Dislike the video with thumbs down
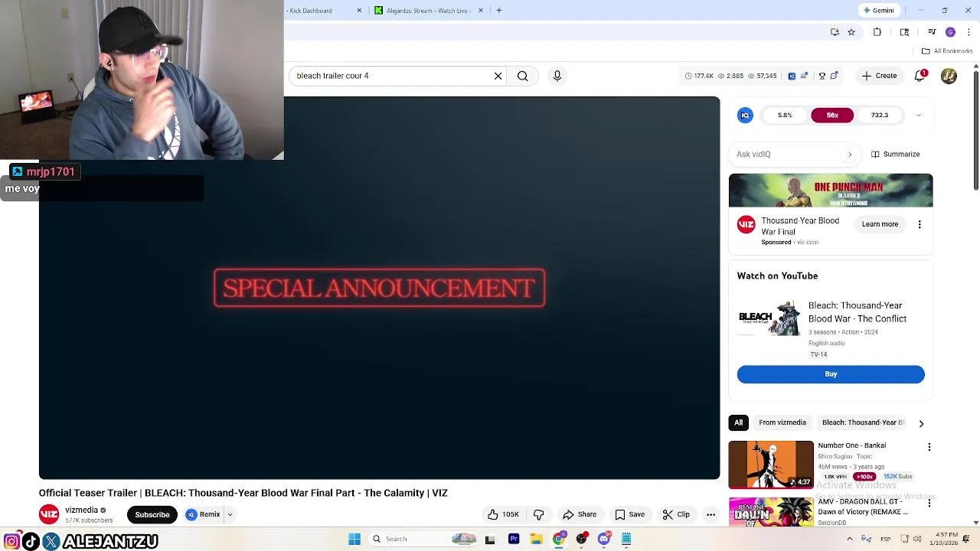The height and width of the screenshot is (551, 980). point(538,515)
